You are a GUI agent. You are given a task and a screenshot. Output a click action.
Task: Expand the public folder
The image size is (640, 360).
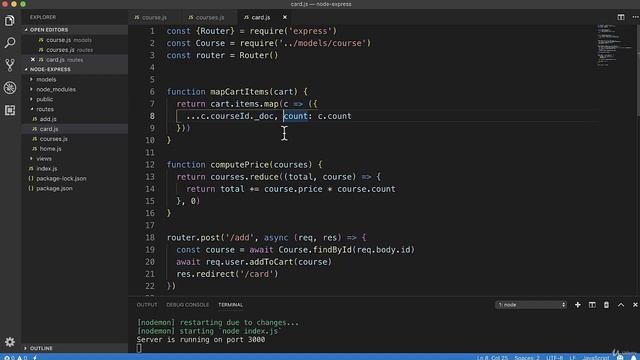[x=44, y=99]
